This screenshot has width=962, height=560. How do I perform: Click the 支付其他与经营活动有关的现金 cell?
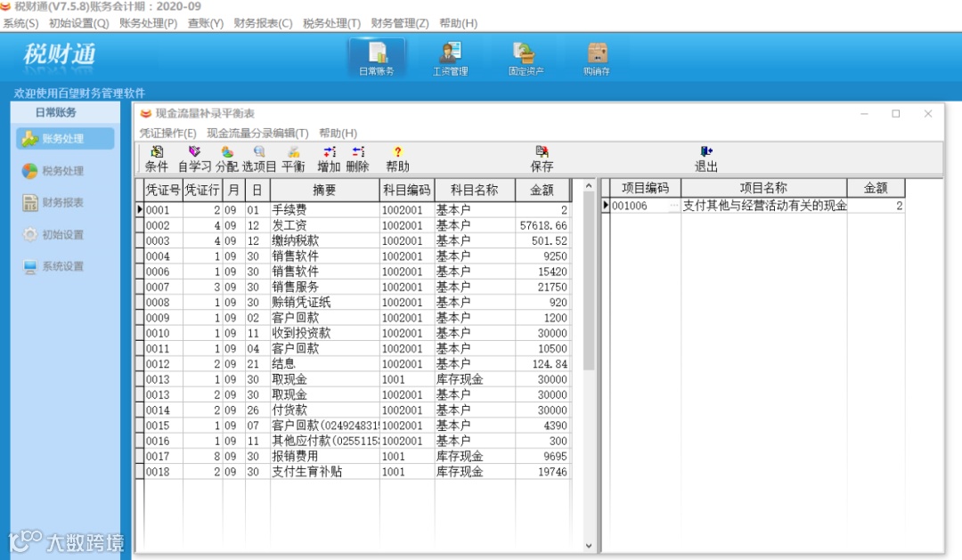764,206
